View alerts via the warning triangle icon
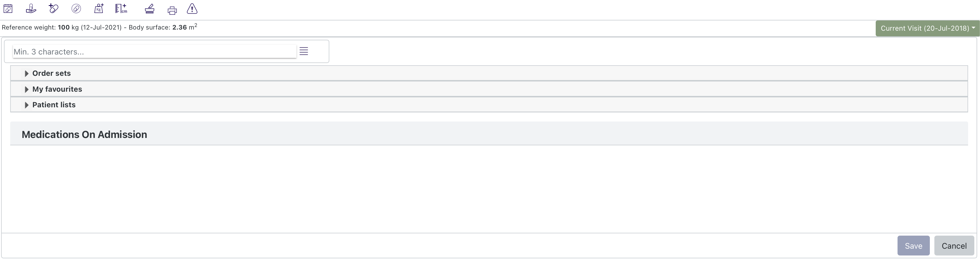This screenshot has height=264, width=980. [x=192, y=9]
